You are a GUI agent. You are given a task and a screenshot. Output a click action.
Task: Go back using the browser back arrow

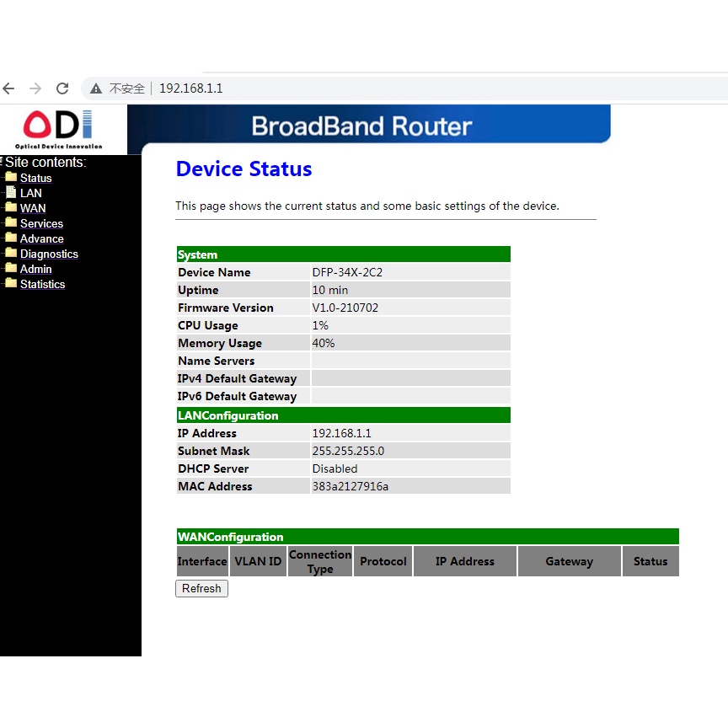click(9, 88)
